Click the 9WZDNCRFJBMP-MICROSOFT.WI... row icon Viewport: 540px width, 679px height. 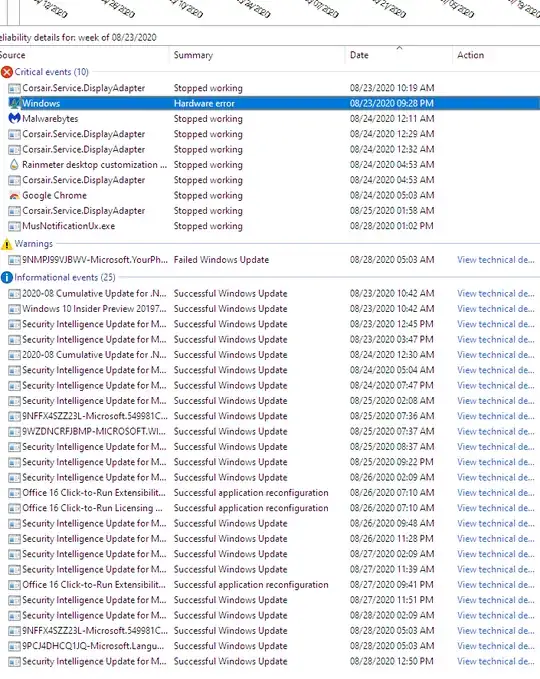pyautogui.click(x=14, y=432)
